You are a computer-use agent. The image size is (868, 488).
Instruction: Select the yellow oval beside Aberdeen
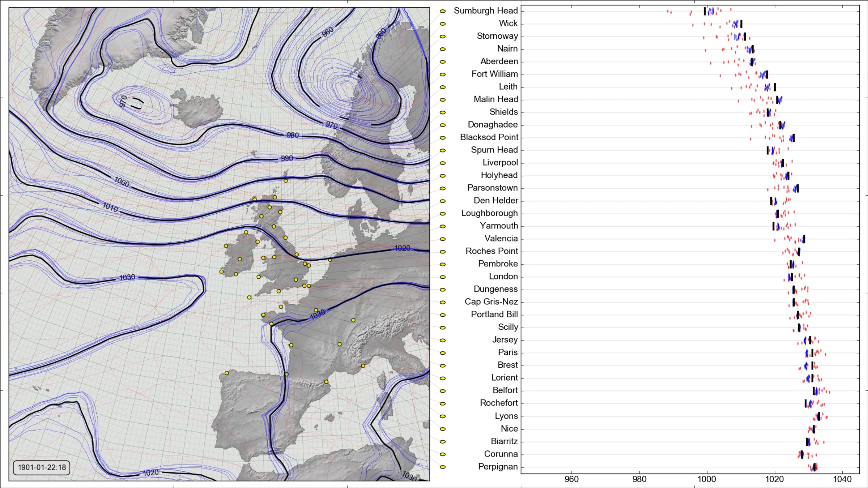442,62
